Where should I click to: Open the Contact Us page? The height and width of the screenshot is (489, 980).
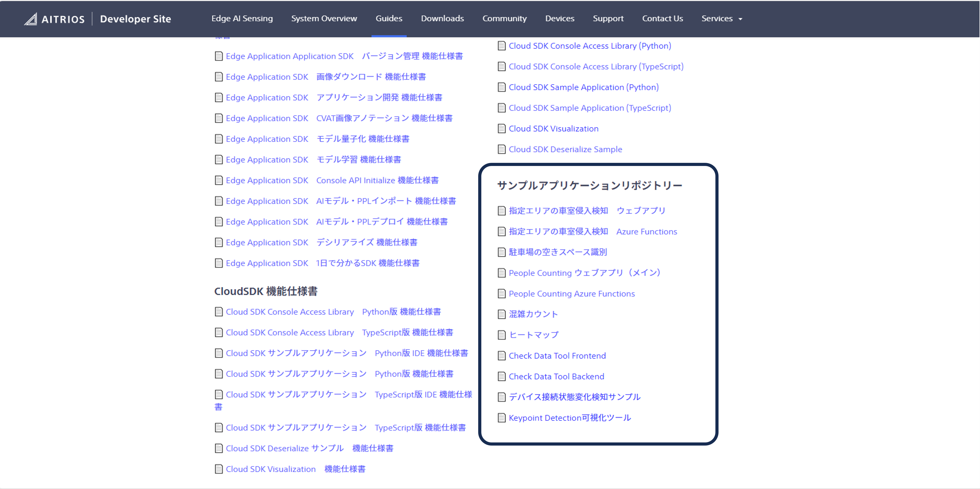[x=662, y=18]
